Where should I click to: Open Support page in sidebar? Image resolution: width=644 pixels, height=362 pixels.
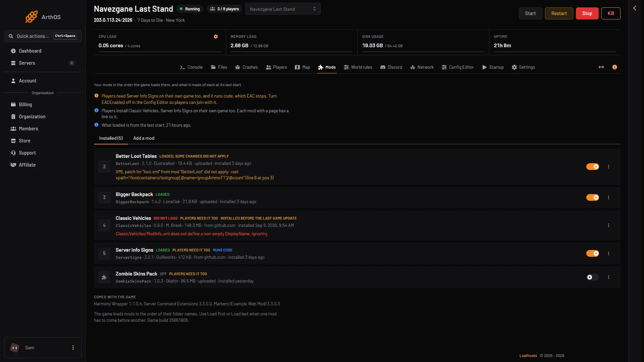tap(43, 153)
